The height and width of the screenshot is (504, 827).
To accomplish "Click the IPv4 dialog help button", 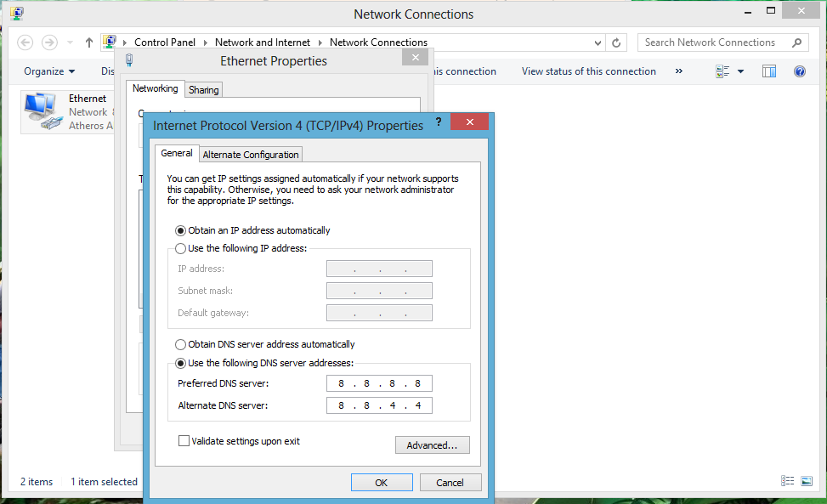I will point(439,123).
